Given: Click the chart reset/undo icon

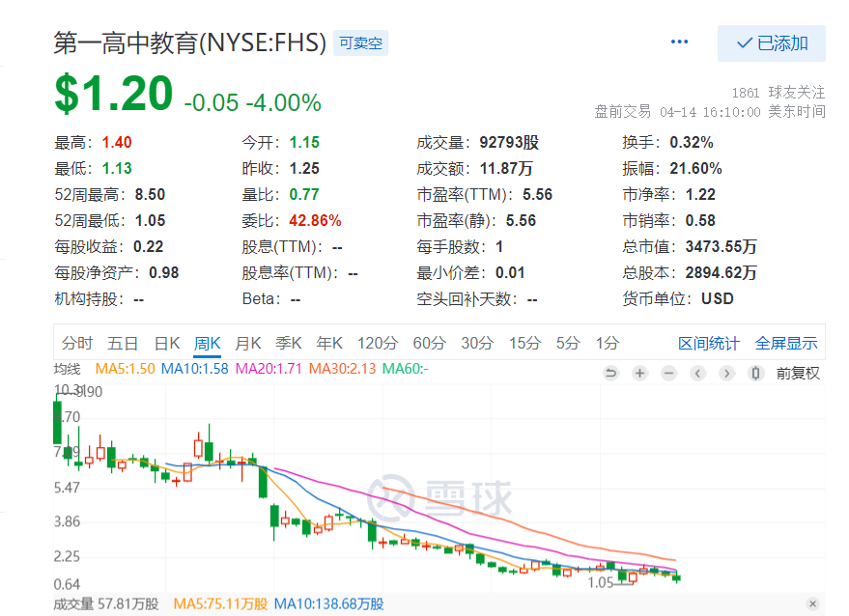Looking at the screenshot, I should tap(610, 373).
